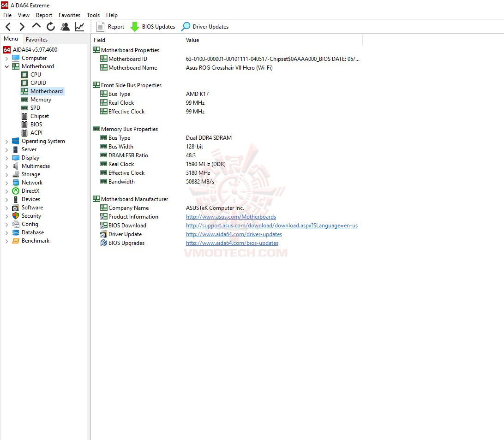Open the Benchmark section
This screenshot has width=504, height=440.
pyautogui.click(x=36, y=240)
